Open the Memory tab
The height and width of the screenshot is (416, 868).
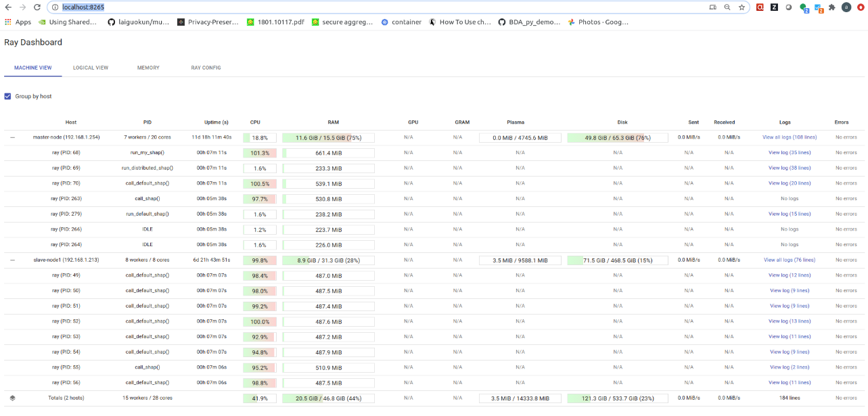[148, 68]
